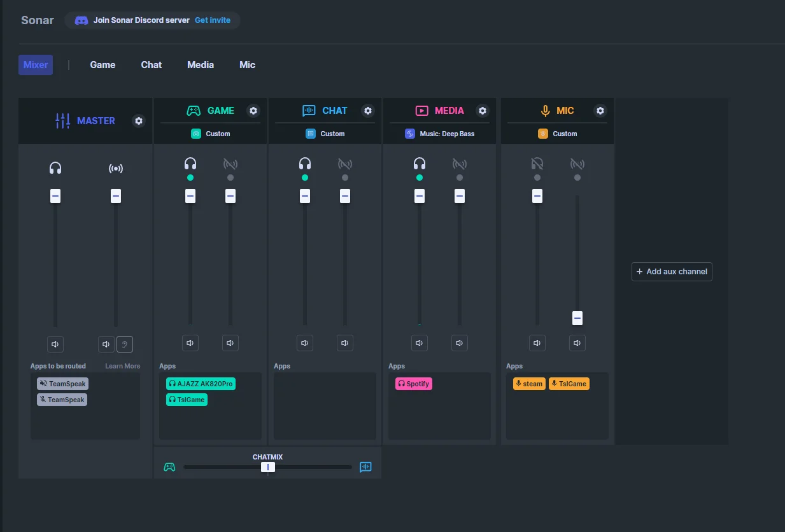Toggle Media headphones monitoring
The height and width of the screenshot is (532, 785).
tap(420, 164)
